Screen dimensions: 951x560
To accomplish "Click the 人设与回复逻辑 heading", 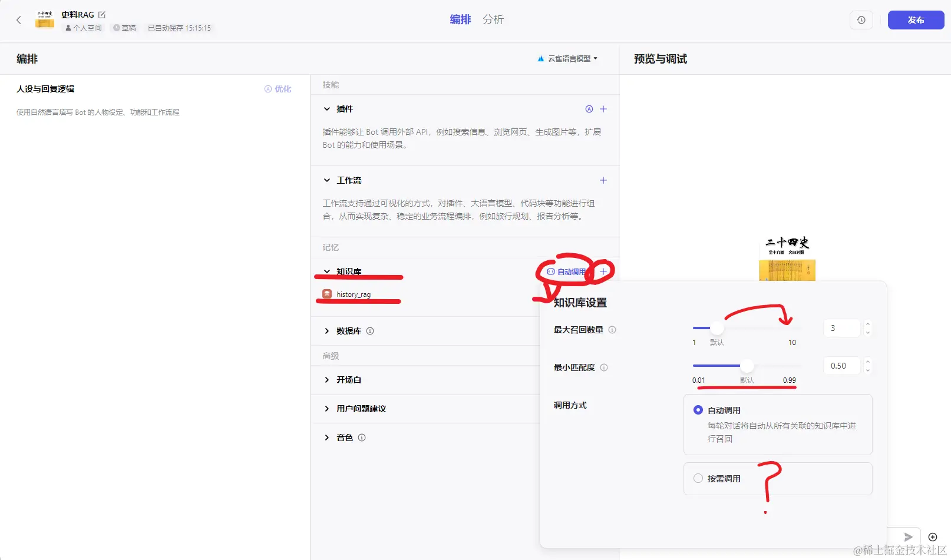I will (x=45, y=89).
